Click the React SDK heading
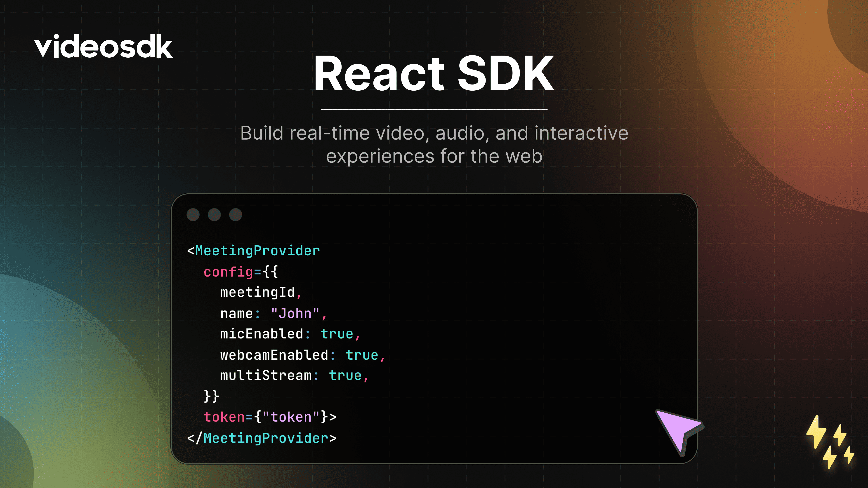Image resolution: width=868 pixels, height=488 pixels. pyautogui.click(x=434, y=73)
